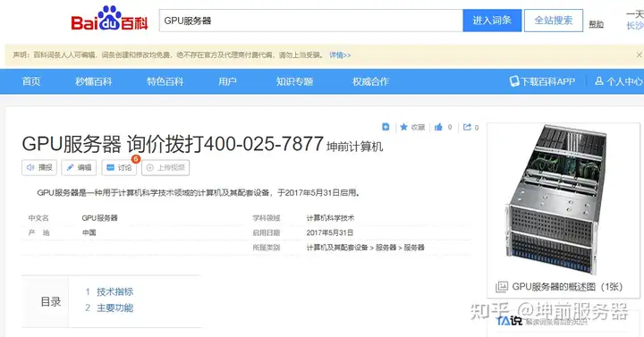Open the 用户 menu

[227, 81]
